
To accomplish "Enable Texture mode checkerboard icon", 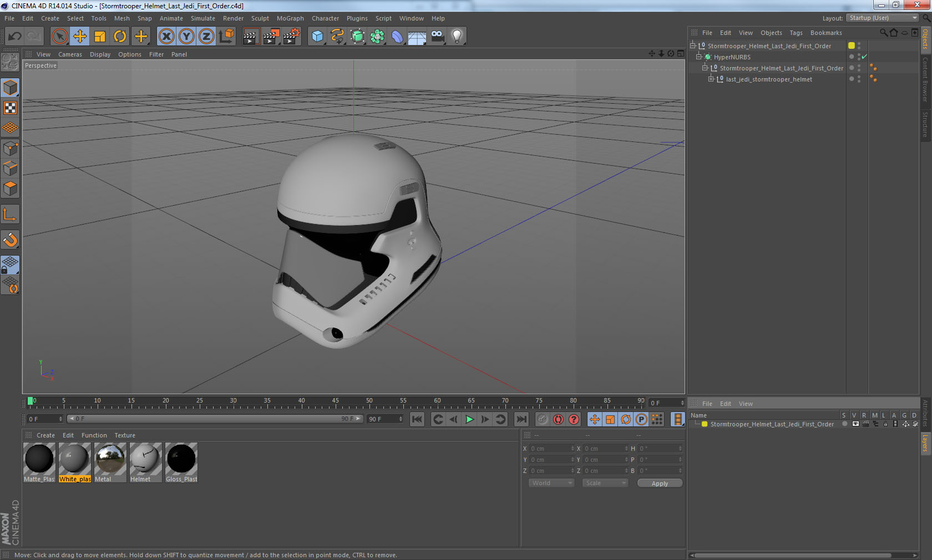I will (10, 108).
